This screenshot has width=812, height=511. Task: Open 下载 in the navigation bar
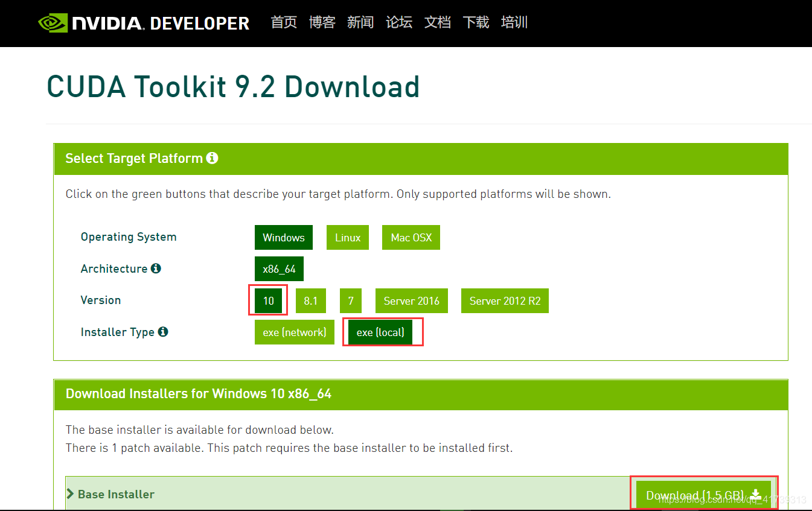coord(476,23)
